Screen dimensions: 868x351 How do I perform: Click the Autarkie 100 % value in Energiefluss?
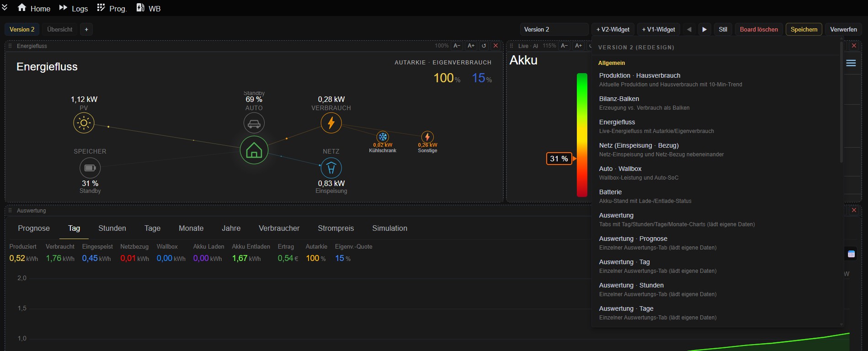tap(447, 78)
